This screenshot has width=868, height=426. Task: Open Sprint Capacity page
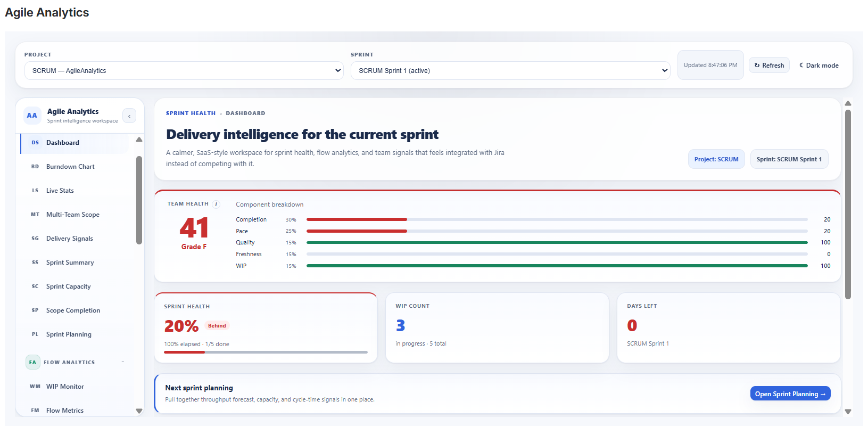[75, 286]
